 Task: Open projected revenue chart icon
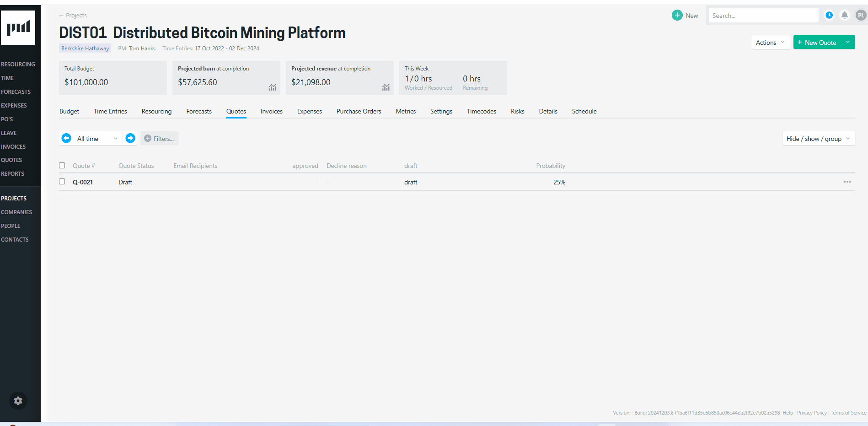coord(386,87)
